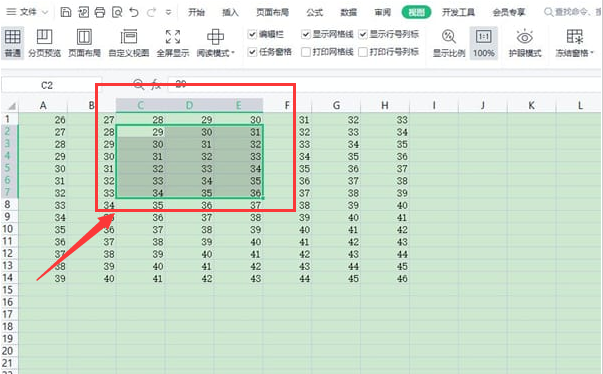Click the select-all corner triangle
Viewport: 603px width, 374px height.
click(12, 106)
